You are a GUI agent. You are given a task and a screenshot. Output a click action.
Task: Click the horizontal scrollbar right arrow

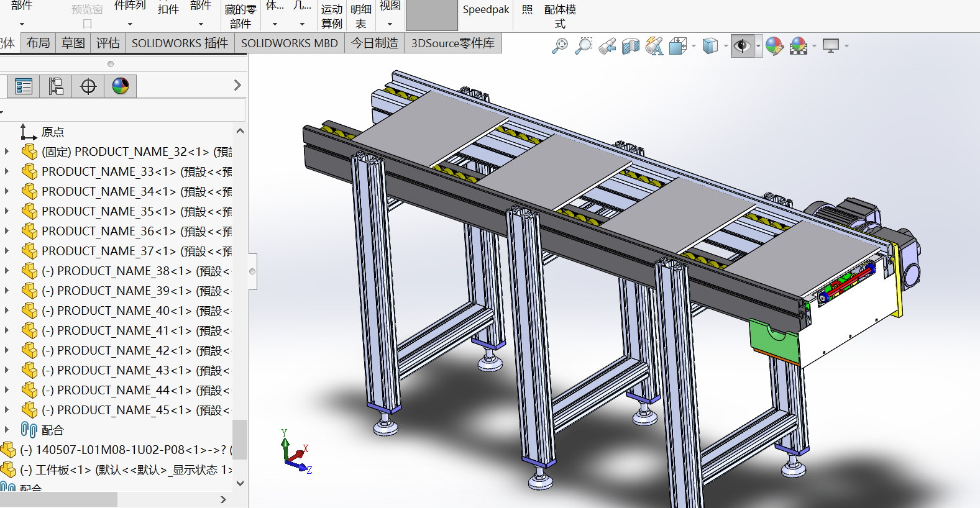[x=224, y=499]
